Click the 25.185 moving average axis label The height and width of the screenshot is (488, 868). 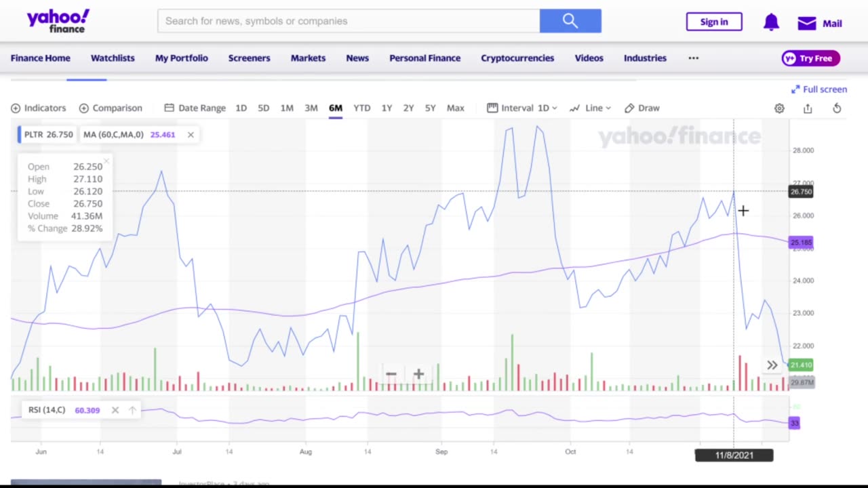[801, 242]
